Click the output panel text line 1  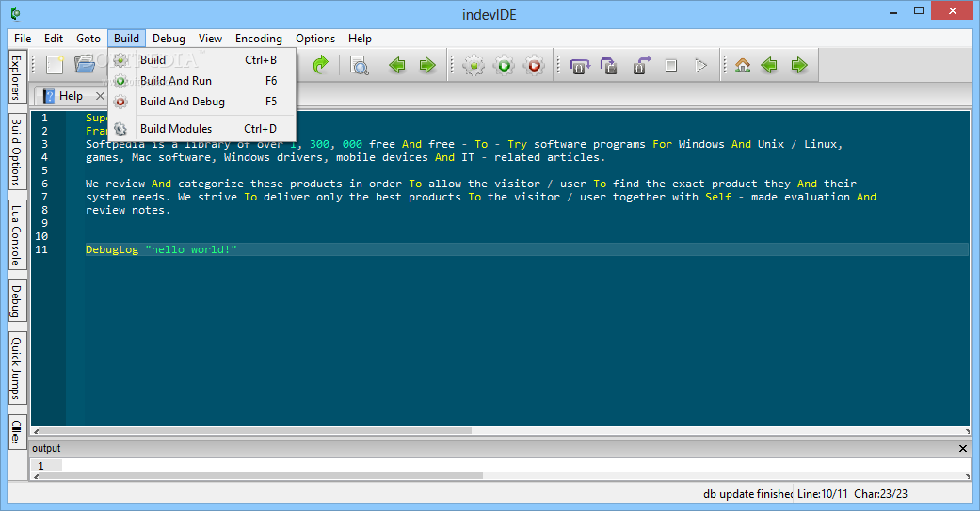(x=500, y=466)
